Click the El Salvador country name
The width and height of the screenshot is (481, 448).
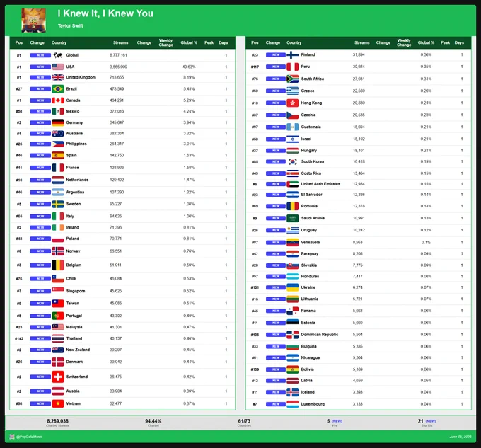click(311, 195)
